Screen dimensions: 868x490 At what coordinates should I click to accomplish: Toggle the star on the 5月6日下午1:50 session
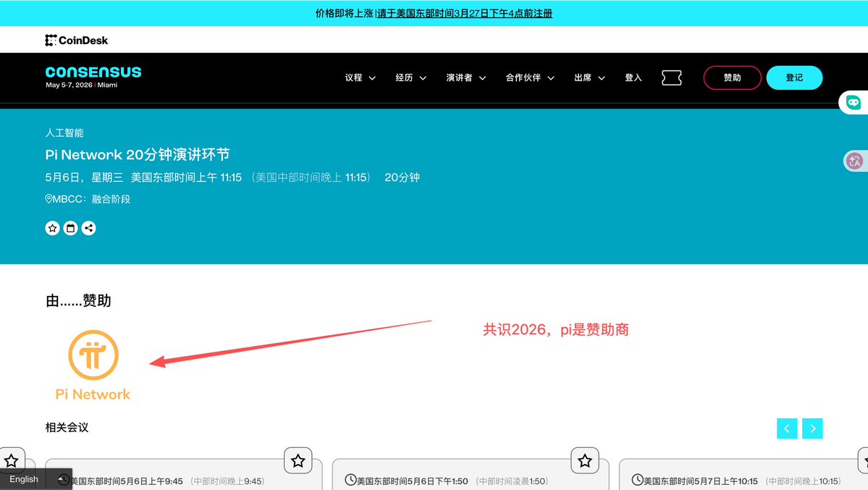pyautogui.click(x=584, y=460)
